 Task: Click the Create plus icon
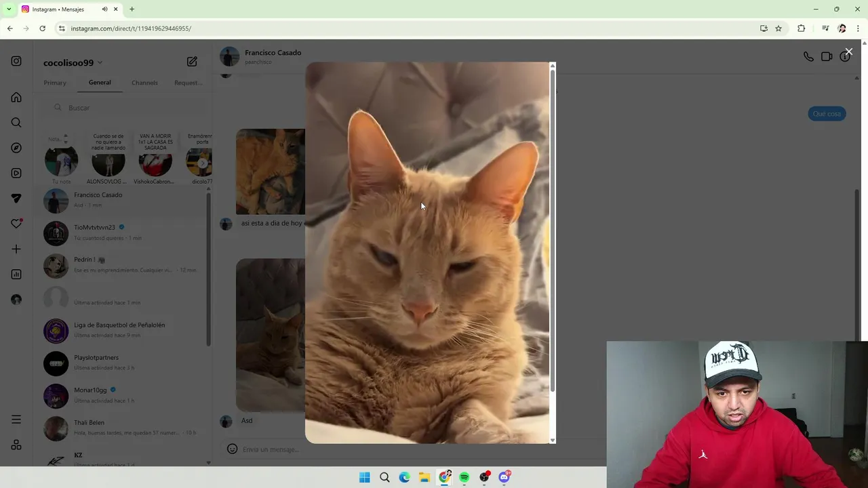coord(16,249)
